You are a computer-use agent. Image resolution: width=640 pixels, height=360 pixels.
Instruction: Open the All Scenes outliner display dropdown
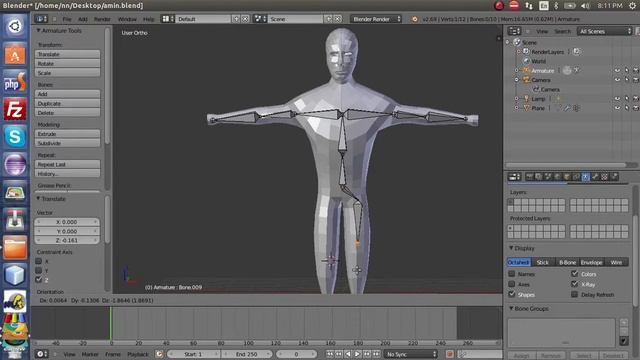click(x=604, y=31)
